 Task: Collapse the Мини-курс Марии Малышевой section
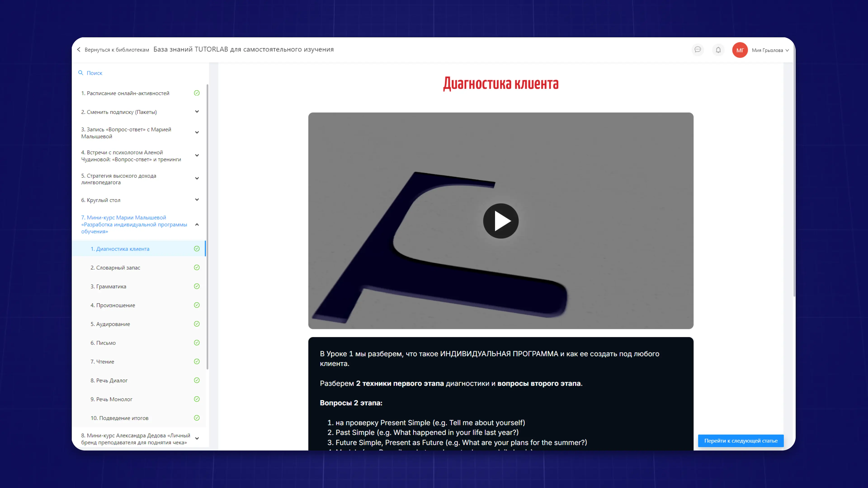point(197,224)
